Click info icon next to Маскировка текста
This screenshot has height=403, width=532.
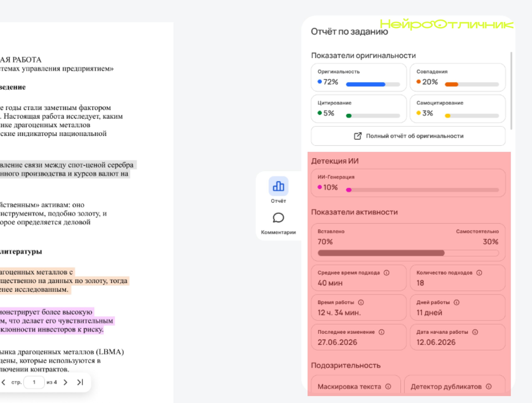click(x=388, y=386)
